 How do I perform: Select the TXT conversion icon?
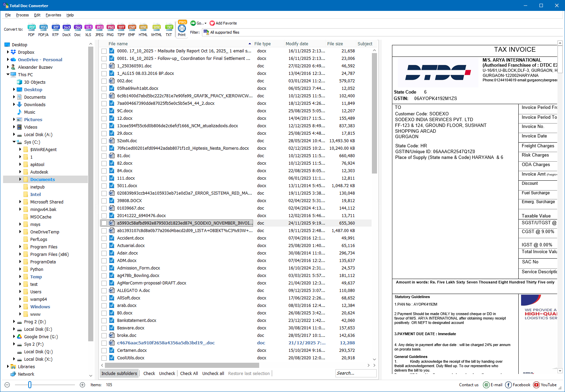pos(169,29)
